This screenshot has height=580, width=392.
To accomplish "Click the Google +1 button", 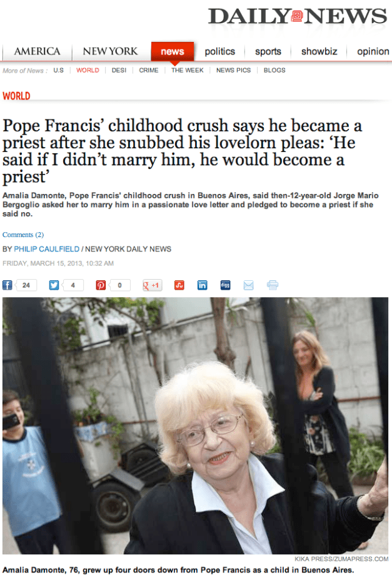I will coord(152,285).
